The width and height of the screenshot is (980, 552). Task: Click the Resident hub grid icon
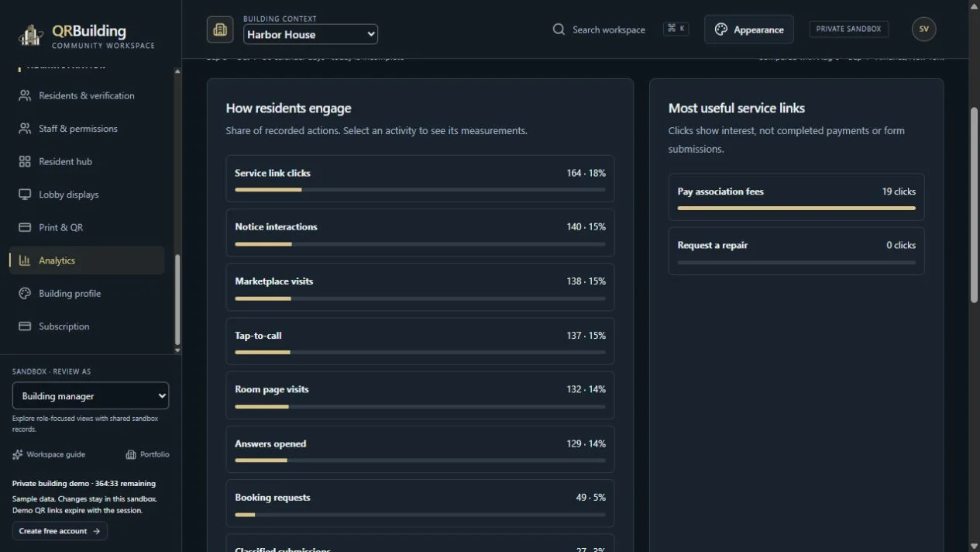tap(25, 161)
